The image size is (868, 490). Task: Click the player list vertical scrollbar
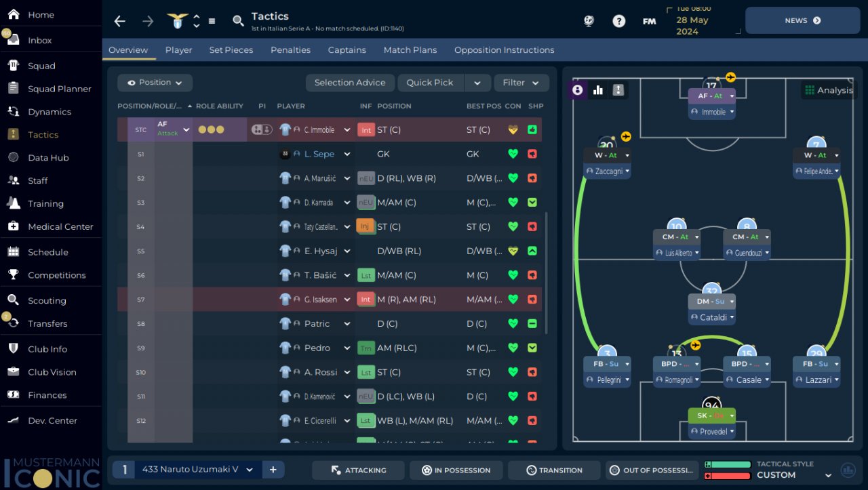[546, 273]
